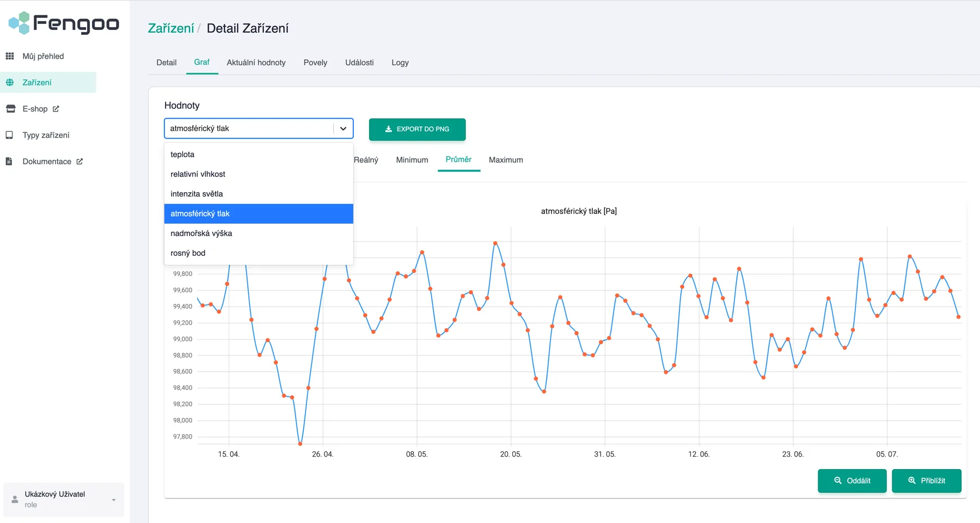The width and height of the screenshot is (980, 523).
Task: Click the external link icon next to Dokumentace
Action: 79,162
